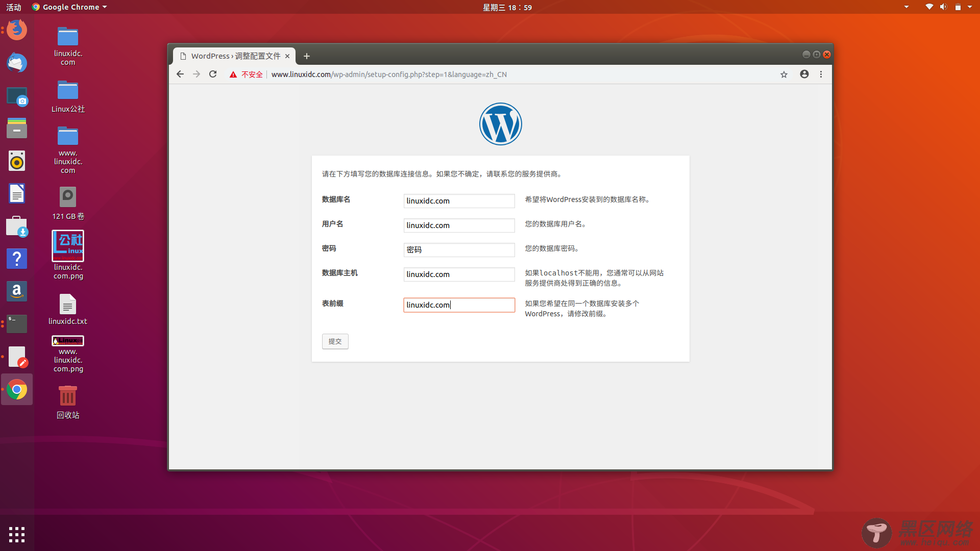This screenshot has height=551, width=980.
Task: Click the Google Chrome dock icon
Action: (x=16, y=390)
